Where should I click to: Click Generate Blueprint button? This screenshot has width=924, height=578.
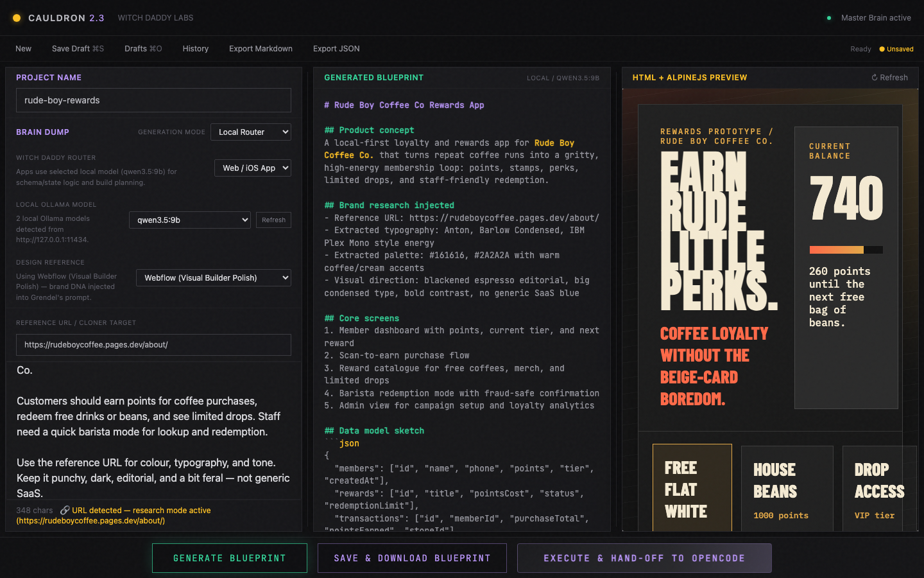[230, 558]
